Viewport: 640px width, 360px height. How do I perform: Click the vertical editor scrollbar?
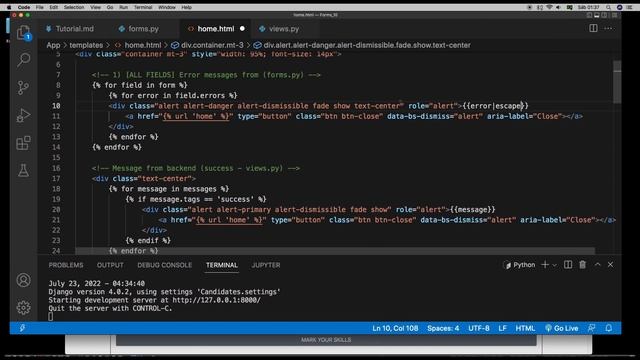[x=617, y=82]
